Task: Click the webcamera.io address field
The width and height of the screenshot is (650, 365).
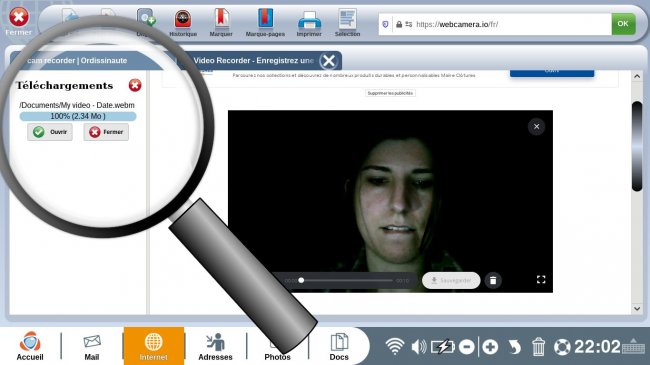Action: [x=495, y=24]
